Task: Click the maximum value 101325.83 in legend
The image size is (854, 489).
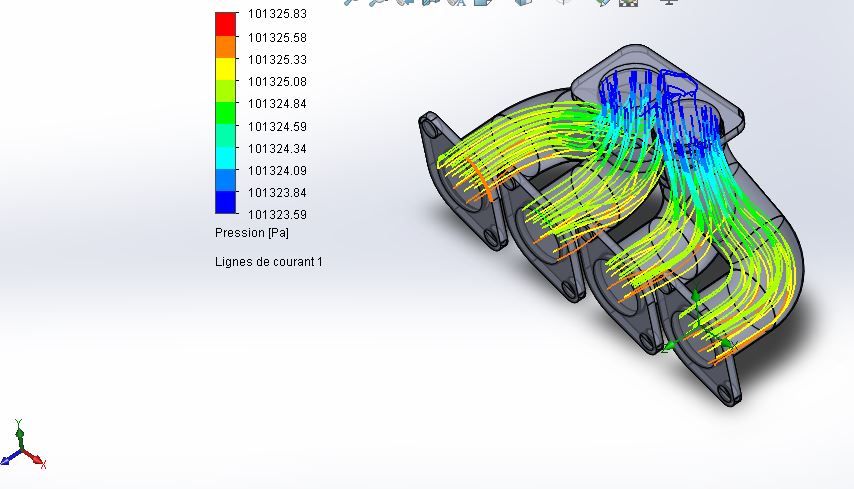Action: click(277, 15)
